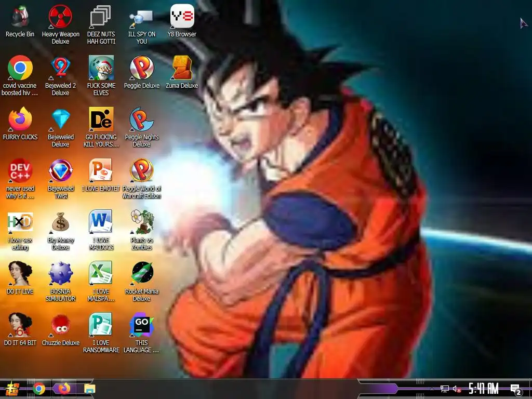Open the notification center with 2 alerts

pos(516,390)
